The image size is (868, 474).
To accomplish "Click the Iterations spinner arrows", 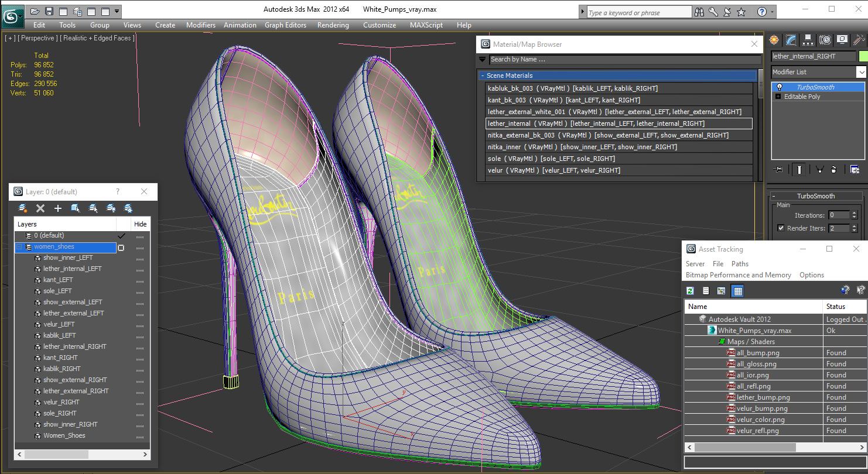I will click(x=854, y=215).
